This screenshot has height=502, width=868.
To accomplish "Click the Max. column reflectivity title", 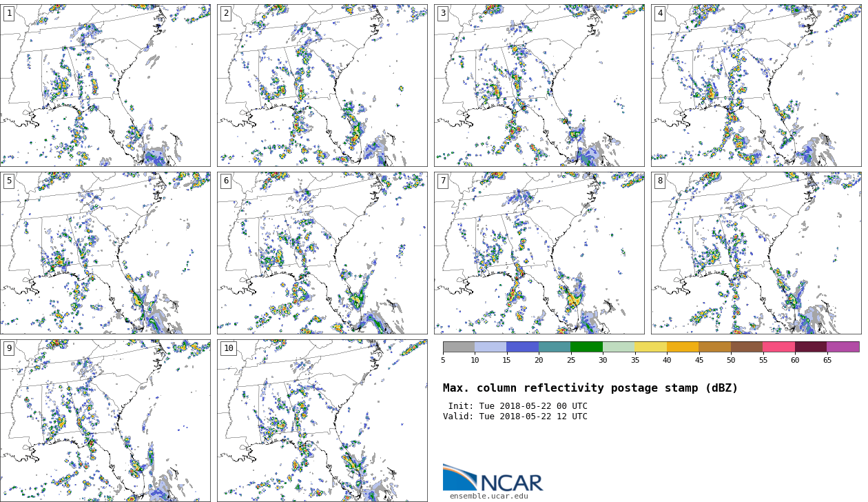I will tap(590, 388).
